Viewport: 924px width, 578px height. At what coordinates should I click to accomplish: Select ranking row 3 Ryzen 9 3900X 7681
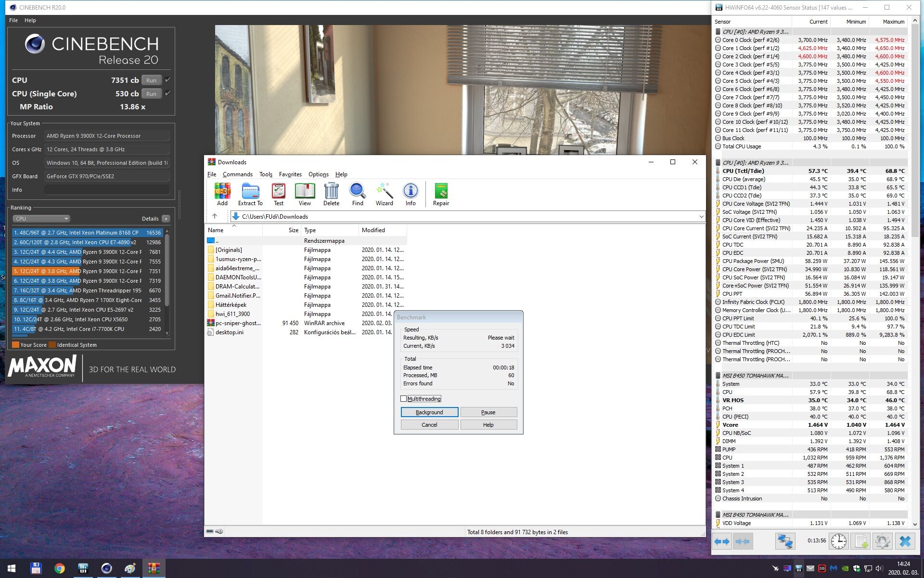(87, 252)
